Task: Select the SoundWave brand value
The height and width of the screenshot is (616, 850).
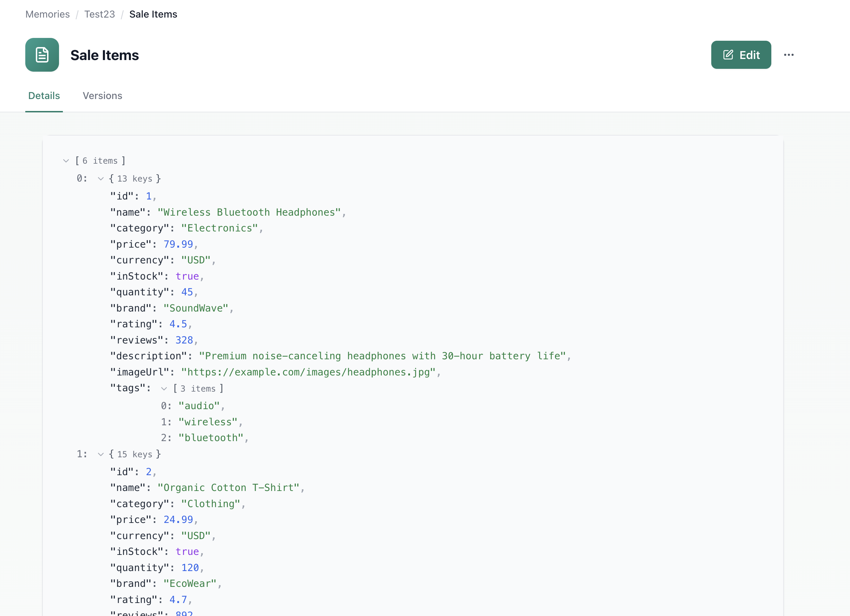Action: tap(196, 308)
